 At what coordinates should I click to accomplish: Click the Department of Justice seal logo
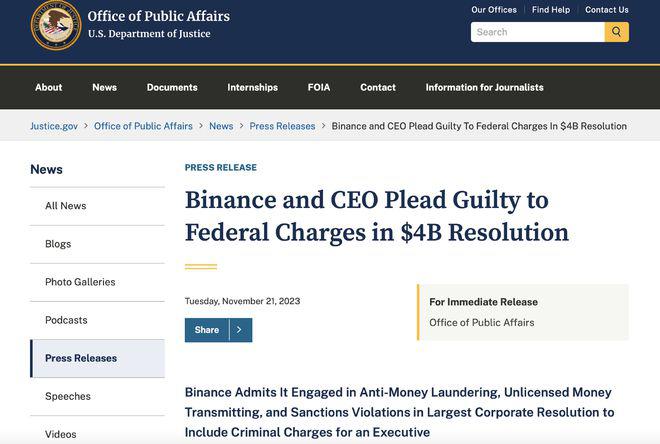coord(56,25)
